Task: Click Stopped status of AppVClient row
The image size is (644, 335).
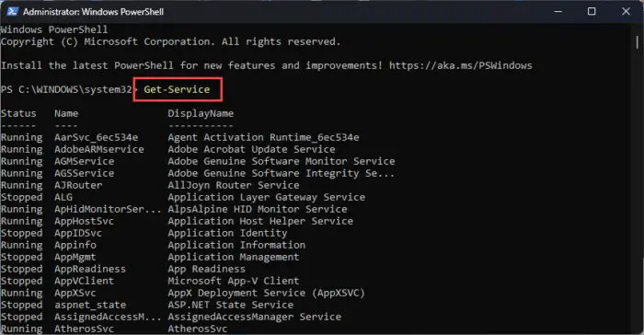Action: click(21, 281)
